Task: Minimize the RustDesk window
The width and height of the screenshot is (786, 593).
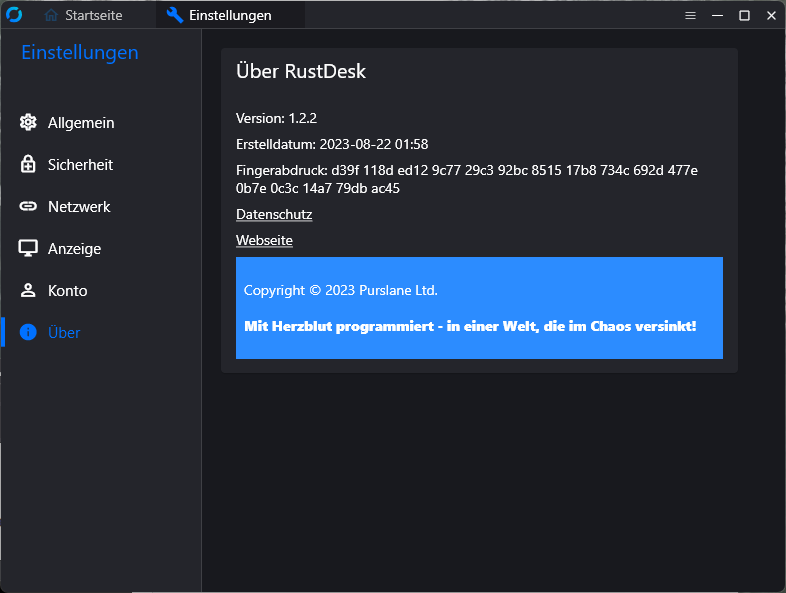Action: 717,16
